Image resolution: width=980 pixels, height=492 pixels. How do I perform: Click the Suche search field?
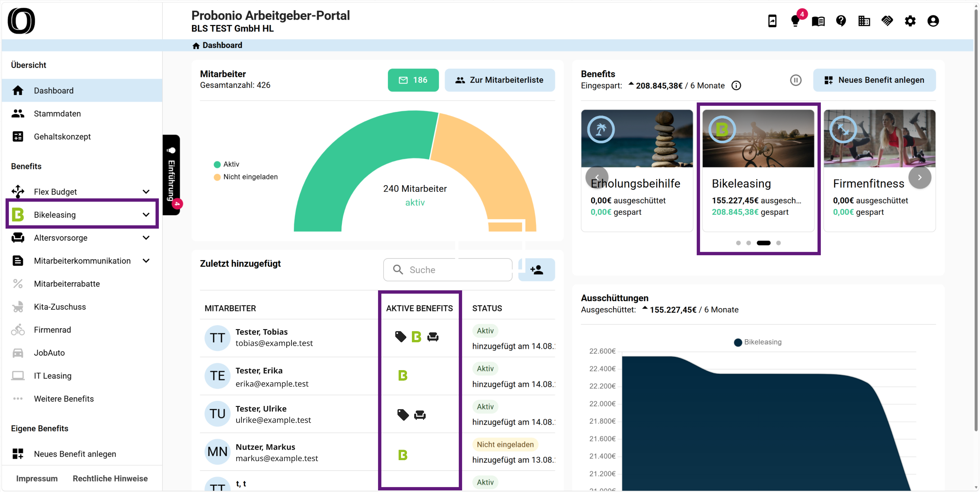tap(447, 270)
